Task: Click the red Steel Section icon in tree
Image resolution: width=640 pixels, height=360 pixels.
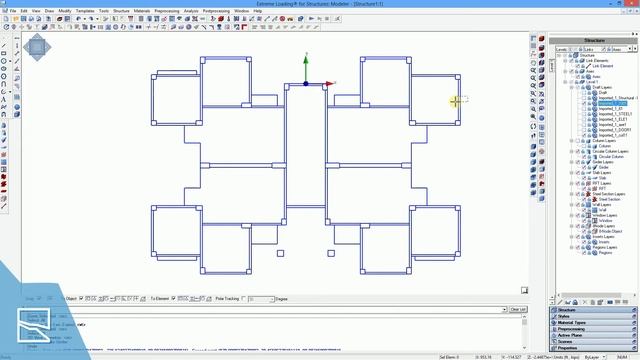Action: click(x=595, y=199)
